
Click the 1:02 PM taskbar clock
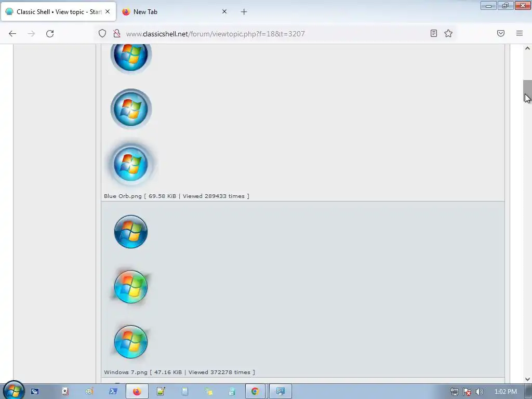(506, 392)
